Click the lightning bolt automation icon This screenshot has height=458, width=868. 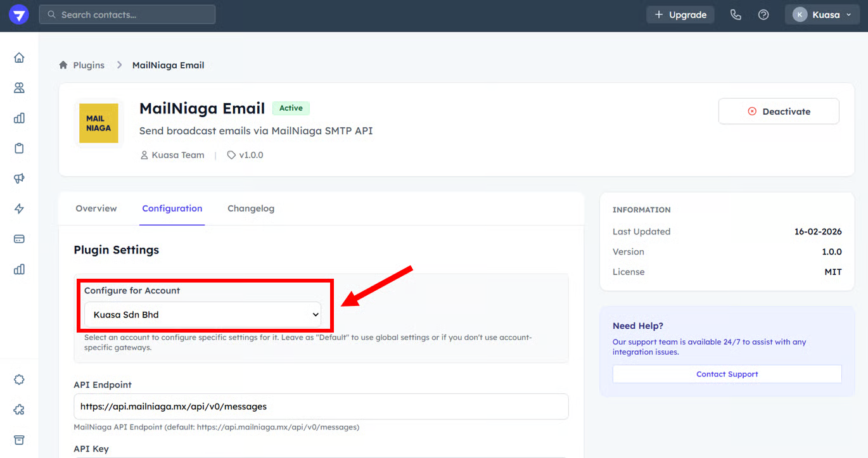point(19,209)
